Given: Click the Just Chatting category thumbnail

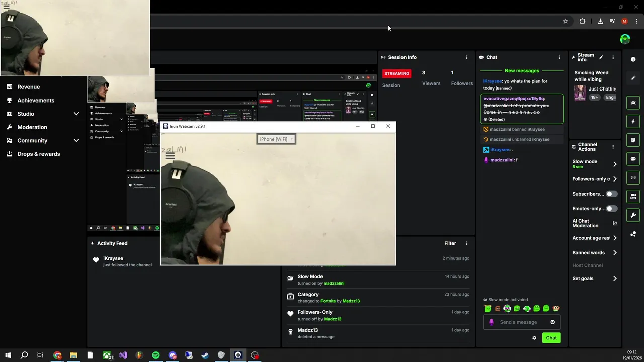Looking at the screenshot, I should click(580, 94).
